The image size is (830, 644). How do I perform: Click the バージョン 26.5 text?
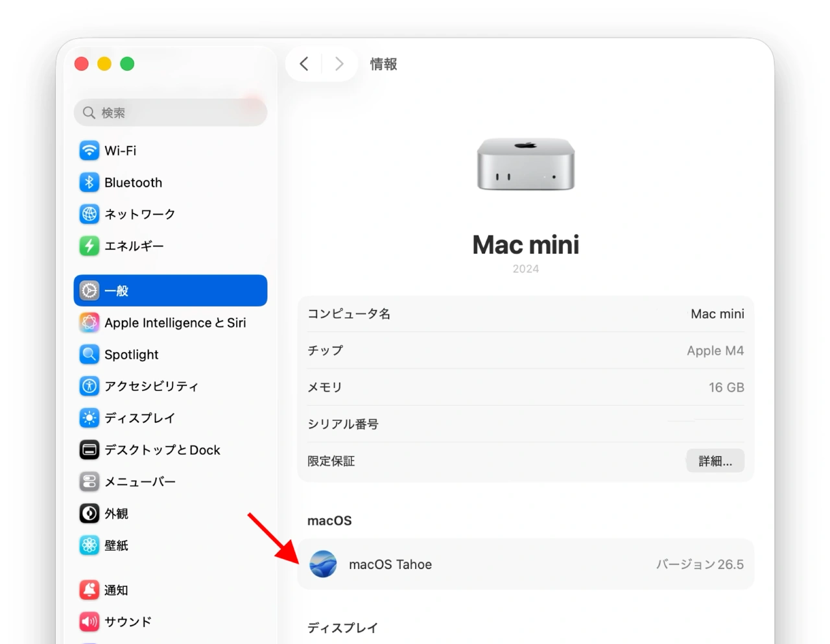tap(700, 564)
